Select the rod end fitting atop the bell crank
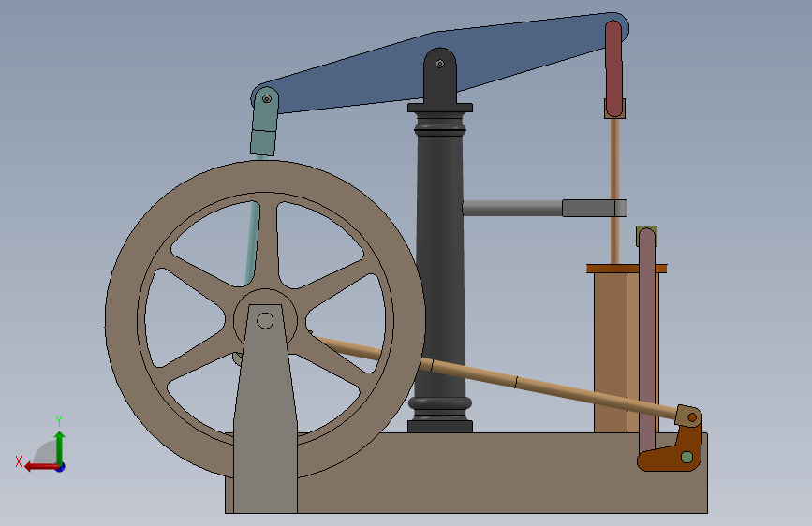812x526 pixels. tap(689, 416)
